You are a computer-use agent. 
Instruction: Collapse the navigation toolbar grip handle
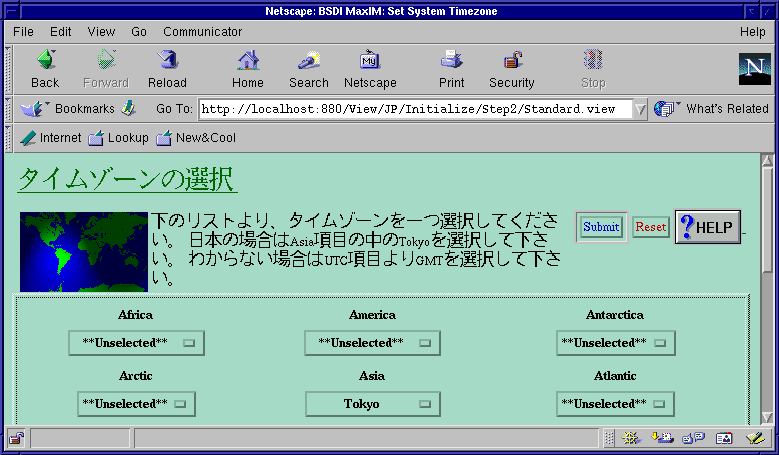coord(8,70)
